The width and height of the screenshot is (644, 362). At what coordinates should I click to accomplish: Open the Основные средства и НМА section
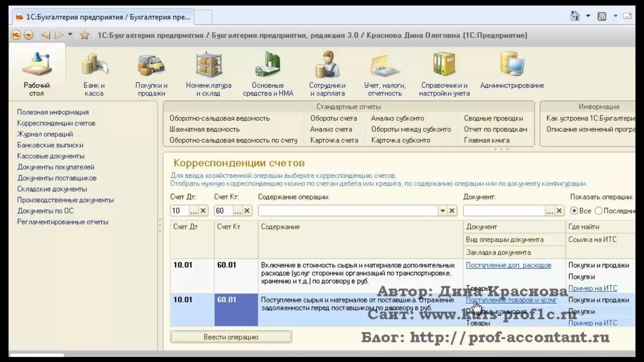point(268,74)
